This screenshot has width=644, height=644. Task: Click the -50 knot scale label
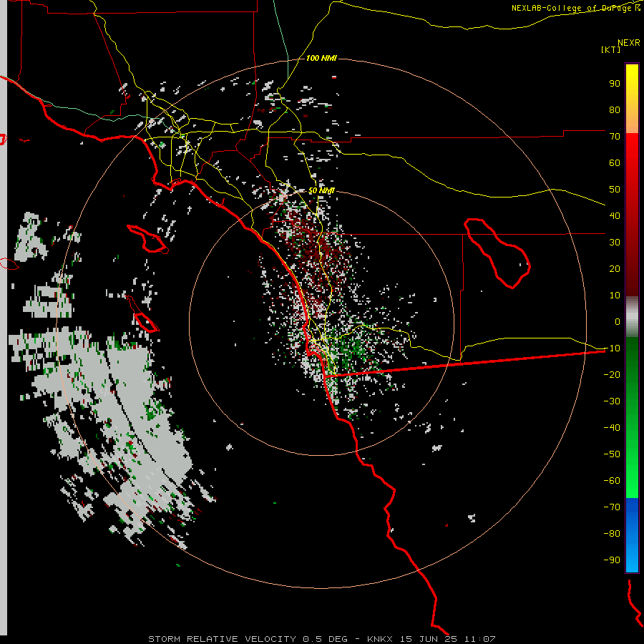(612, 454)
